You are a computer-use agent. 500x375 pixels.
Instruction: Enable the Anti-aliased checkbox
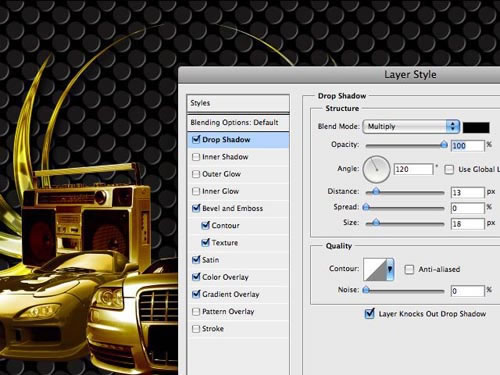point(409,269)
